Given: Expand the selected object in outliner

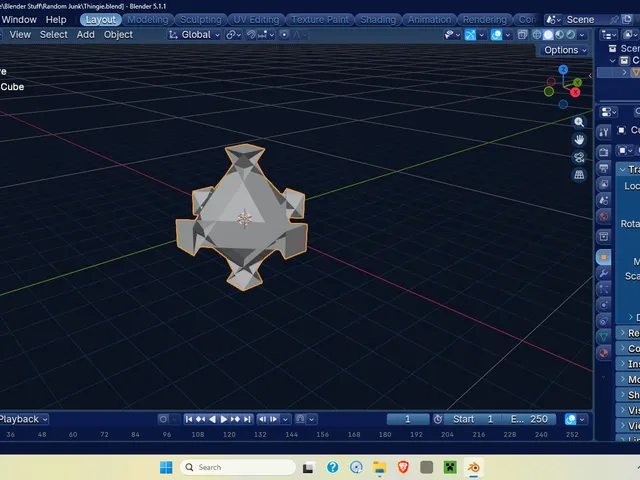Looking at the screenshot, I should point(624,72).
